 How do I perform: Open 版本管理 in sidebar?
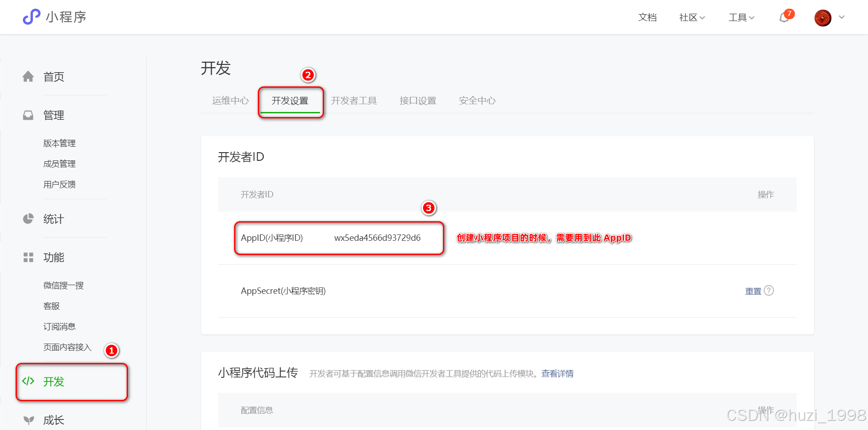click(x=59, y=143)
